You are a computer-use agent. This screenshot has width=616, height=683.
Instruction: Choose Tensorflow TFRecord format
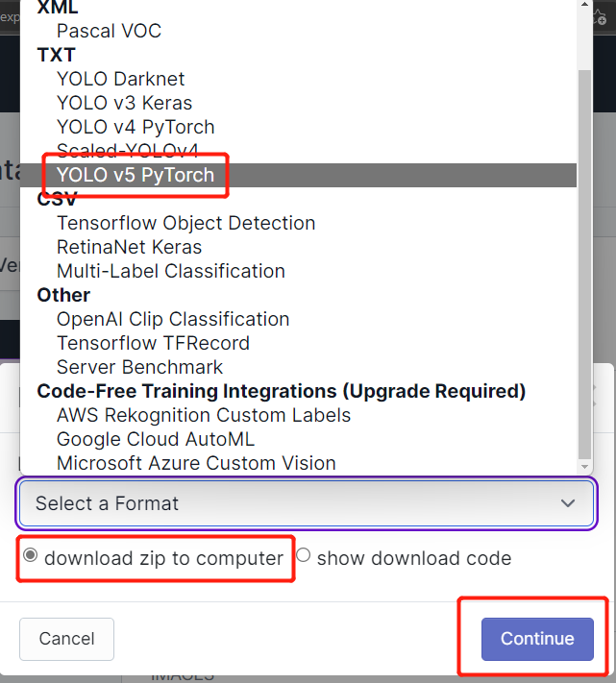153,343
